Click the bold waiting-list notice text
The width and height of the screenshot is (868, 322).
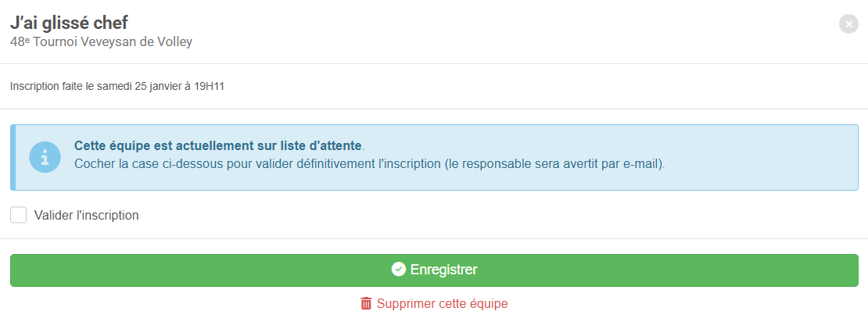click(x=218, y=145)
